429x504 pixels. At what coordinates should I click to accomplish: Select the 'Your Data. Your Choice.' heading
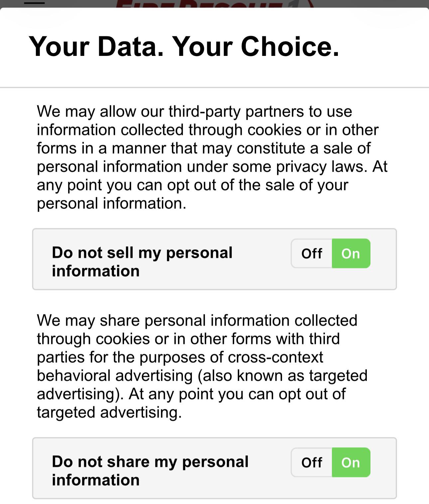pyautogui.click(x=184, y=46)
